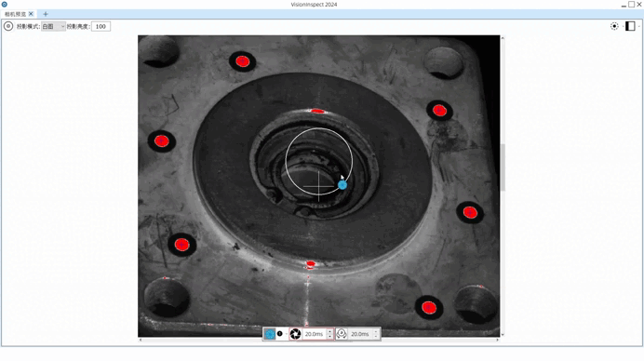644x361 pixels.
Task: Click the first exposure field showing 20.0ms
Action: point(315,334)
